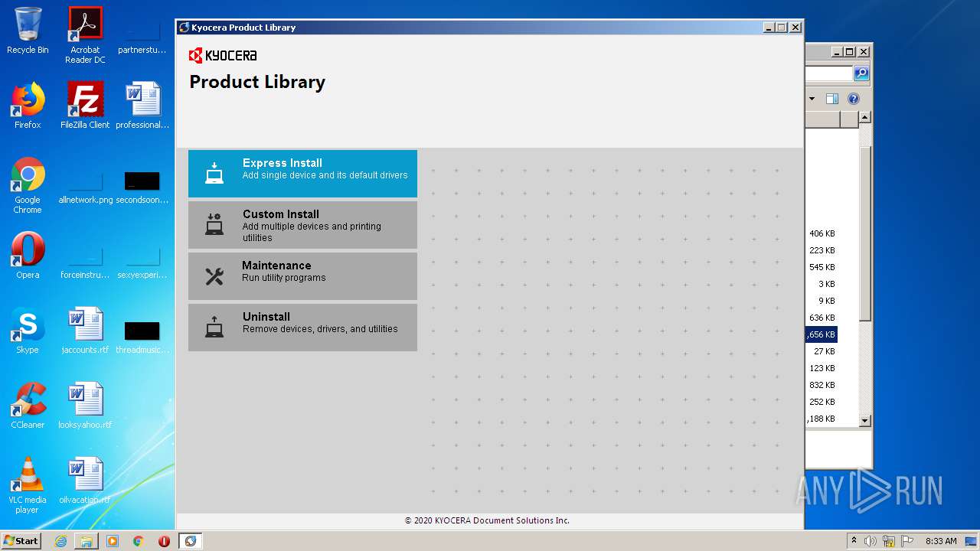Click the 636 KB file size entry
The height and width of the screenshot is (551, 980).
(822, 318)
